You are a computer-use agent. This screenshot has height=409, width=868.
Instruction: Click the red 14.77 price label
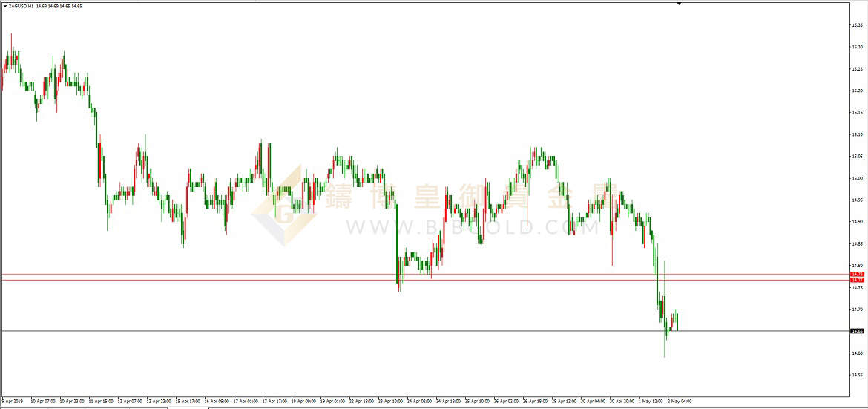[858, 281]
